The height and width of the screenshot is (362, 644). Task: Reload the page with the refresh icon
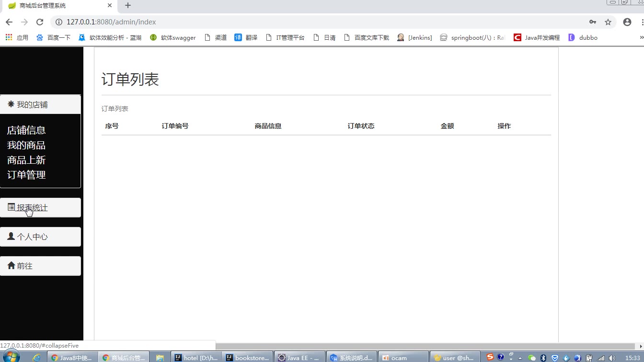[x=40, y=22]
